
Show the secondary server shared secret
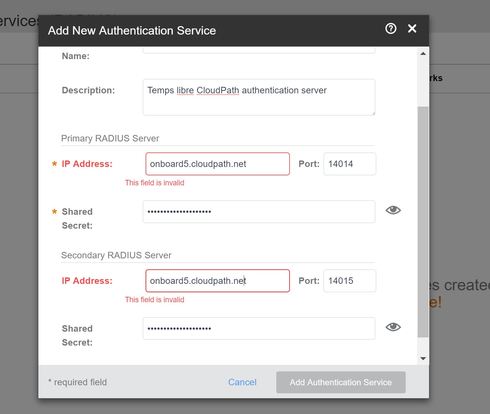click(x=393, y=327)
